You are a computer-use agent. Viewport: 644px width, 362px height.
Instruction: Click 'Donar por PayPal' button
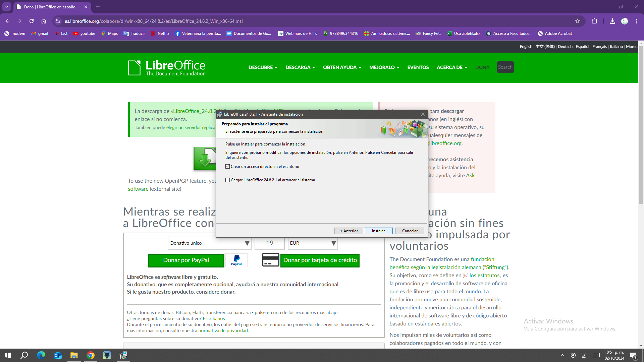click(186, 260)
